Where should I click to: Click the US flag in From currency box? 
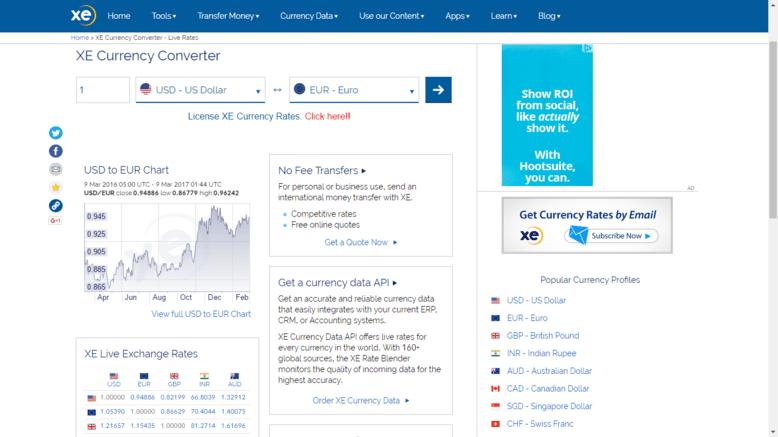[x=145, y=89]
